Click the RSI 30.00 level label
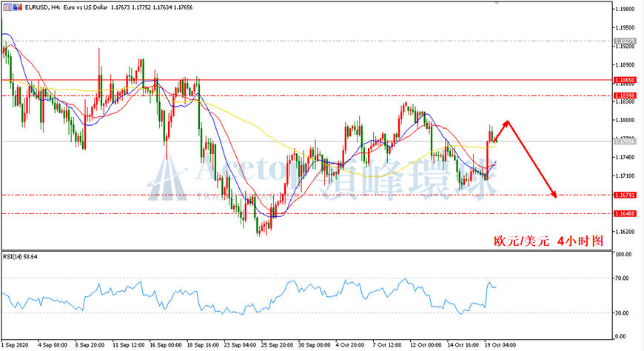This screenshot has height=351, width=644. pos(623,312)
